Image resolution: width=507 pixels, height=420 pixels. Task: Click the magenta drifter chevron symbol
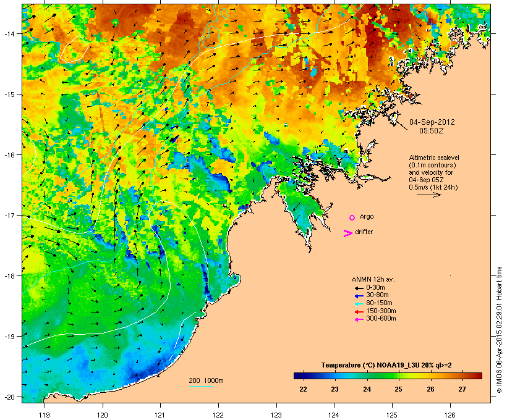(x=348, y=233)
